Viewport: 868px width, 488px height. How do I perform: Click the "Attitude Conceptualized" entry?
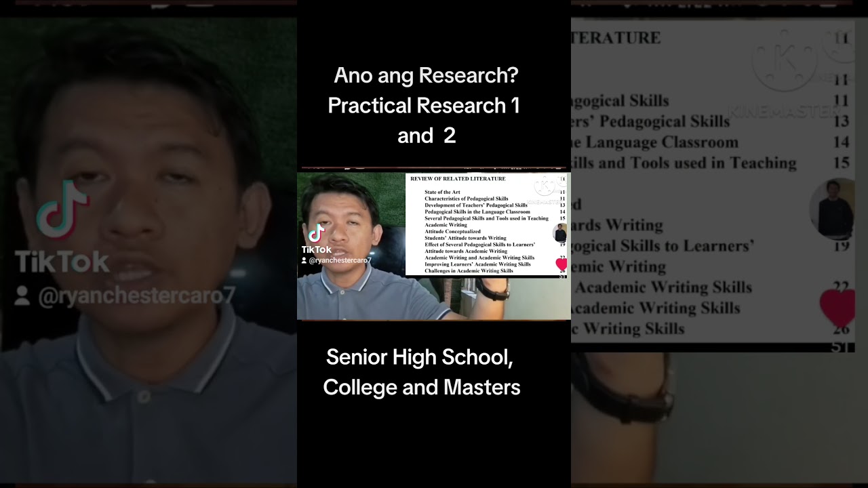(x=452, y=231)
